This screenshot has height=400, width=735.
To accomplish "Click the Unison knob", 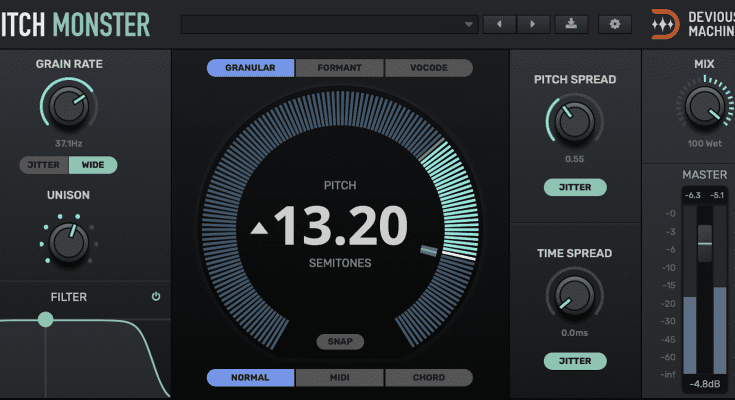I will [66, 240].
